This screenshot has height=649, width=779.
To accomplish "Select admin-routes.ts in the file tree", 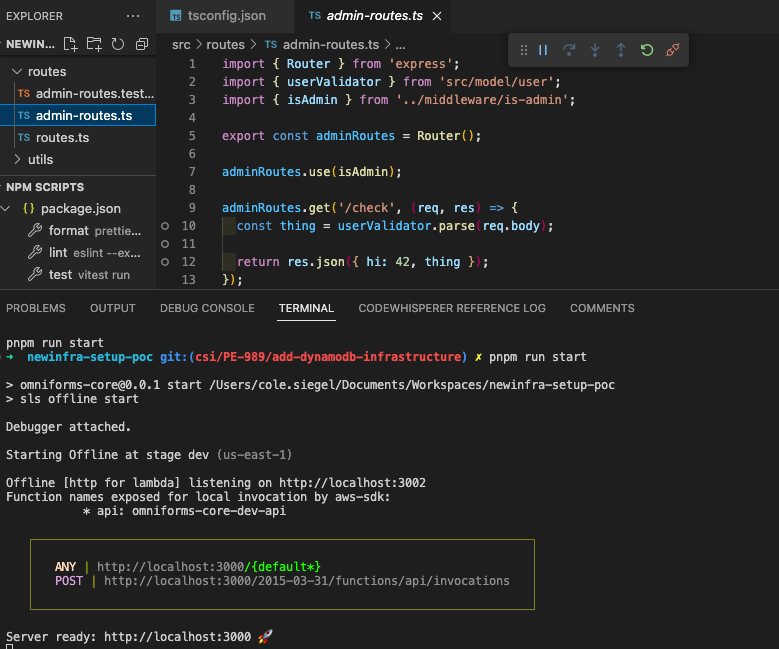I will coord(78,115).
